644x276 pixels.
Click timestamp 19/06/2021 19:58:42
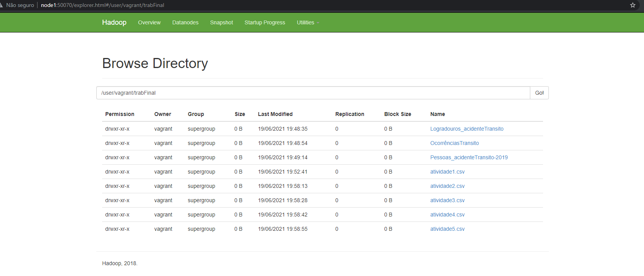tap(283, 215)
